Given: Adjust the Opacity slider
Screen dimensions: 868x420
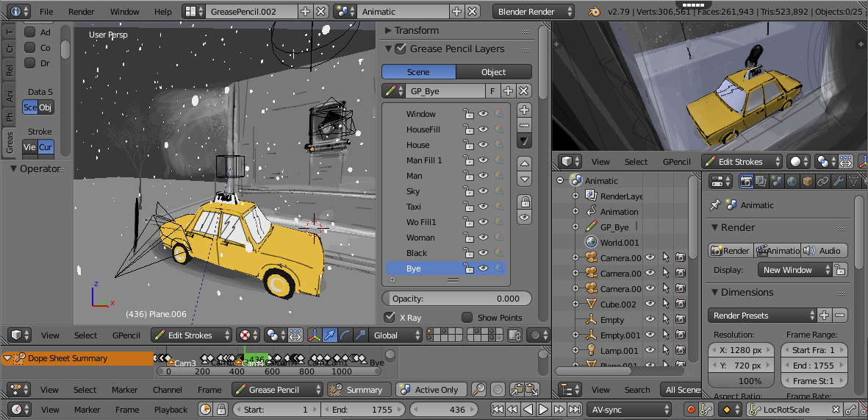Looking at the screenshot, I should click(x=456, y=299).
